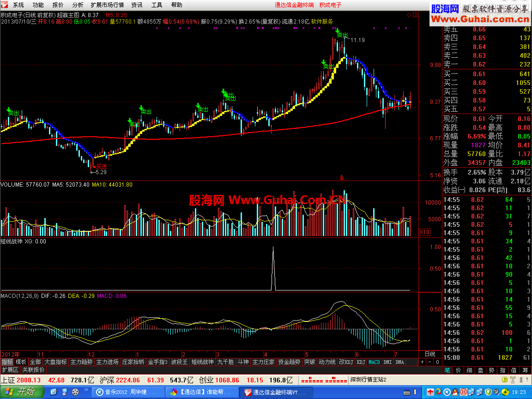532x399 pixels.
Task: Click the tree-shaped status bar icon
Action: 521,380
